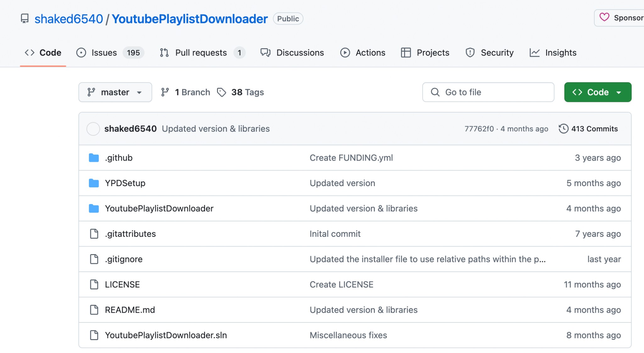Switch to the Issues tab
This screenshot has height=353, width=644.
pyautogui.click(x=110, y=53)
